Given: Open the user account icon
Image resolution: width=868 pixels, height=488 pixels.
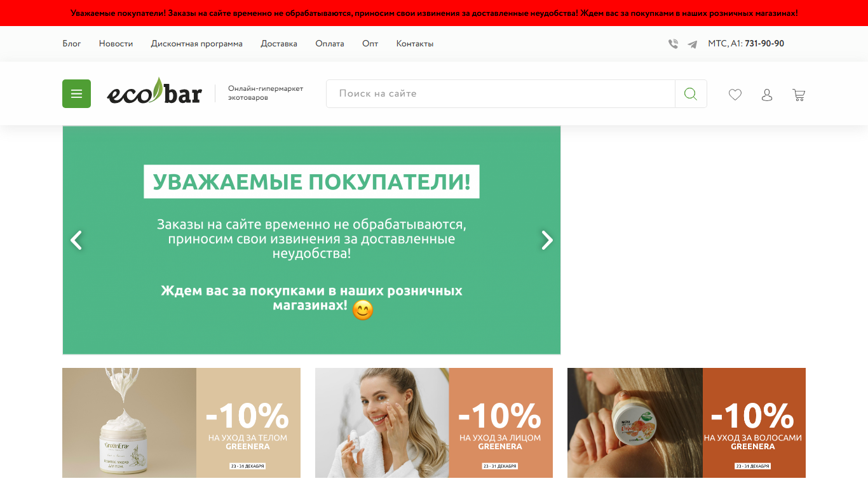Looking at the screenshot, I should tap(767, 95).
